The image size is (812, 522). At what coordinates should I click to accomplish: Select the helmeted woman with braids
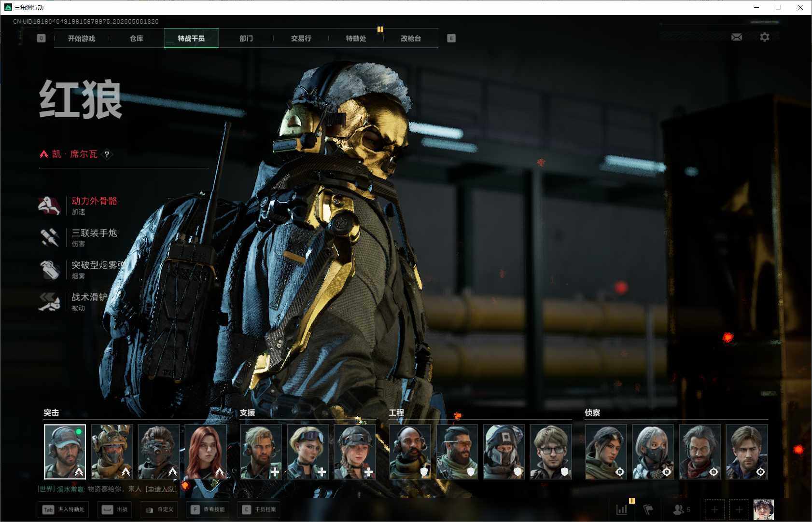click(x=355, y=452)
